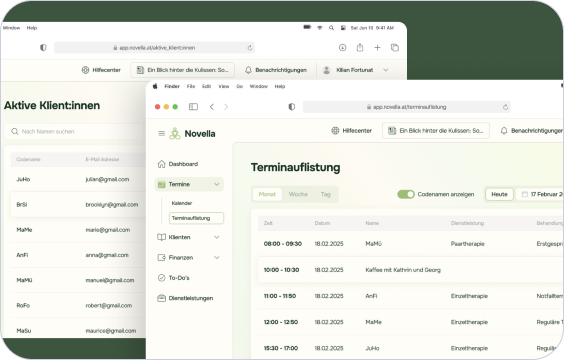Click julian@gmail.com email
The height and width of the screenshot is (360, 564).
(107, 179)
